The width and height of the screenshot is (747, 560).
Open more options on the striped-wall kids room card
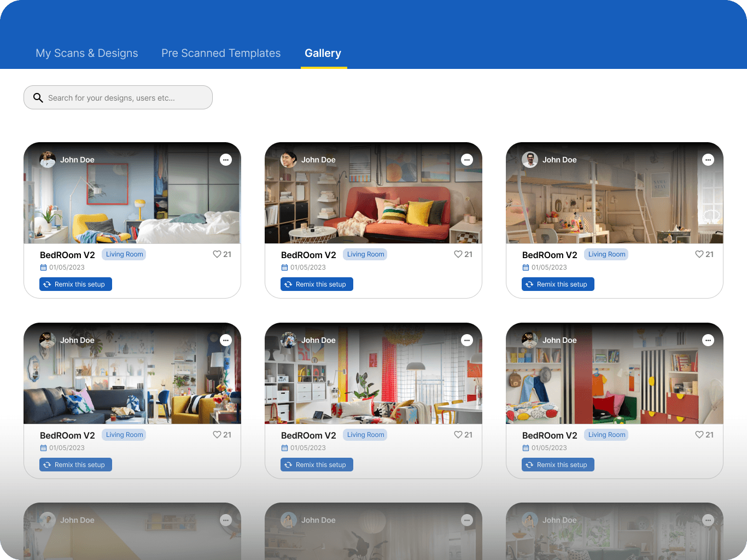click(x=708, y=340)
